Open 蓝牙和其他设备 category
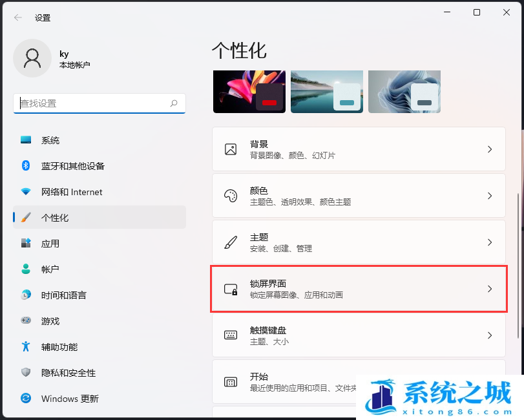Screen dimensions: 524x420 [100, 165]
